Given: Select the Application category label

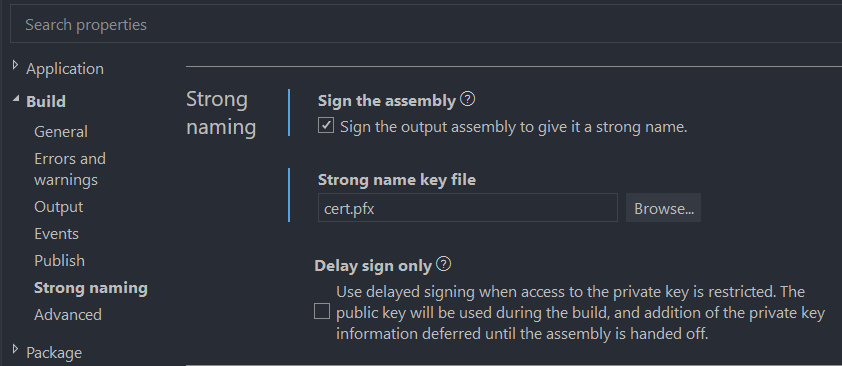Looking at the screenshot, I should tap(65, 69).
